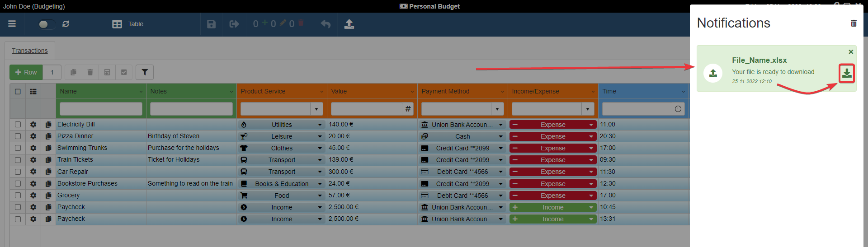The width and height of the screenshot is (868, 247).
Task: Open the Table view menu
Action: (x=128, y=24)
